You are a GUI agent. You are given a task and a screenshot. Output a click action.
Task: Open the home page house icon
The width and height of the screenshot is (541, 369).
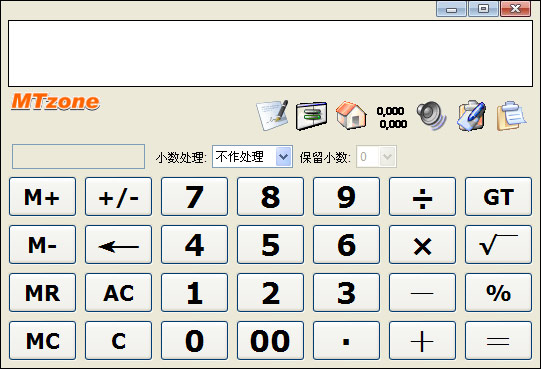click(351, 116)
